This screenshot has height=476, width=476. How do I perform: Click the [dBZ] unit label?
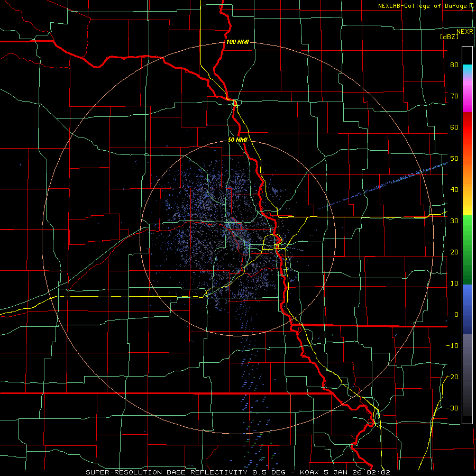(449, 36)
